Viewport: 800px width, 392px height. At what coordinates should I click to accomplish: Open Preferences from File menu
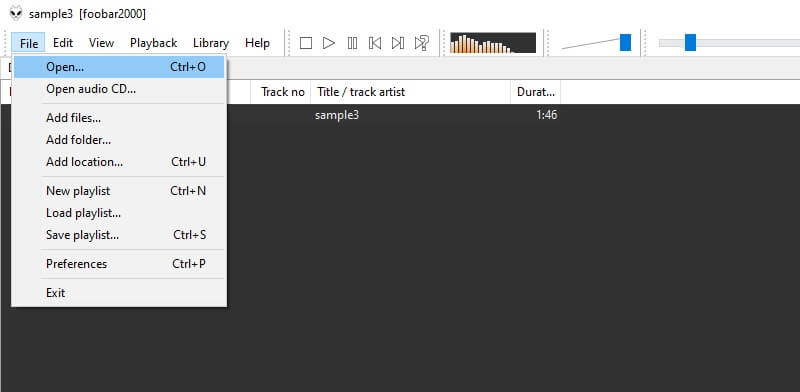point(119,264)
